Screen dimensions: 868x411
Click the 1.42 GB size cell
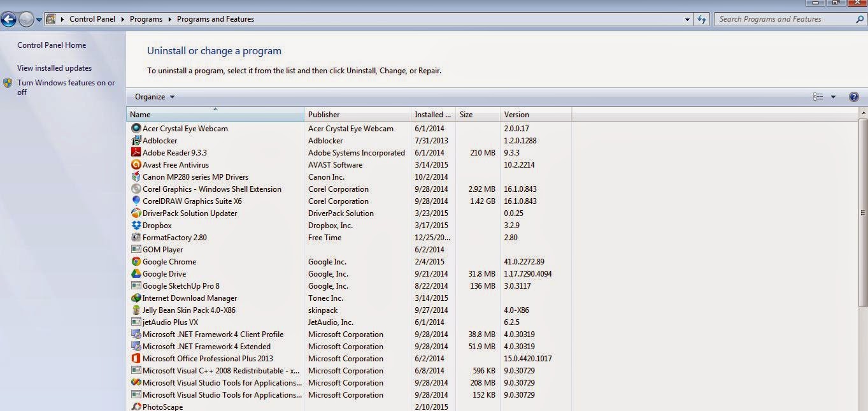point(482,201)
